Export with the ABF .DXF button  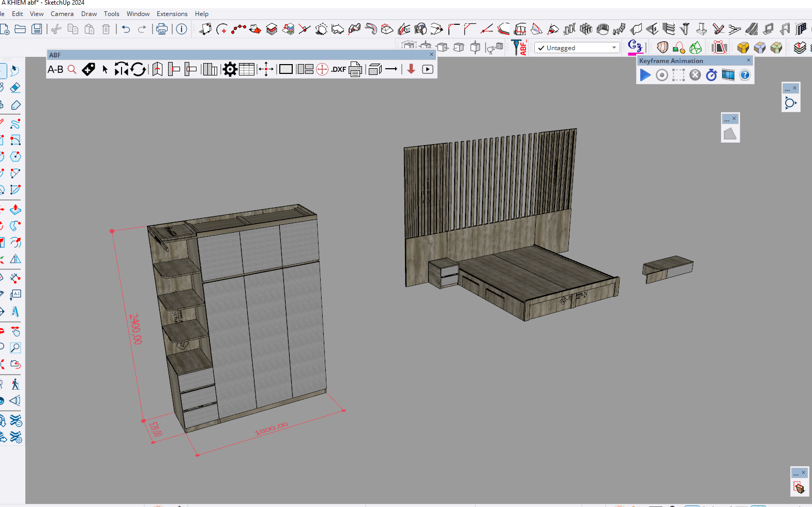coord(339,69)
